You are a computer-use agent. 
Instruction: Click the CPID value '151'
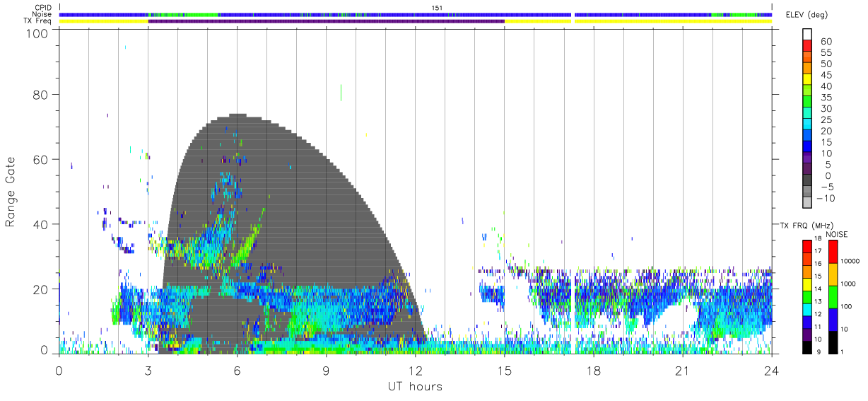click(x=437, y=8)
